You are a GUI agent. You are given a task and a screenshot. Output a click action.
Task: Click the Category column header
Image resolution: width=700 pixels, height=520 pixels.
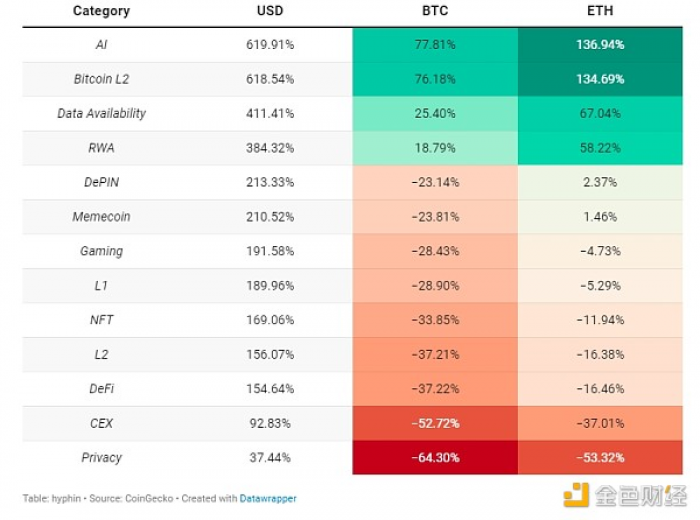click(x=101, y=11)
